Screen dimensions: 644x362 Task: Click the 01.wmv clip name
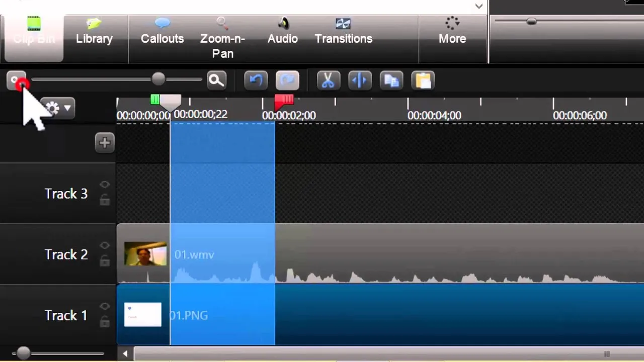(194, 254)
